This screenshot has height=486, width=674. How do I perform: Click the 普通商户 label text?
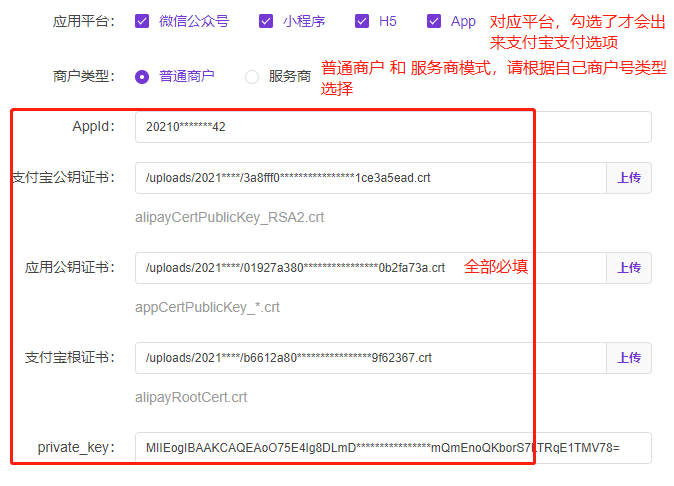pyautogui.click(x=187, y=76)
